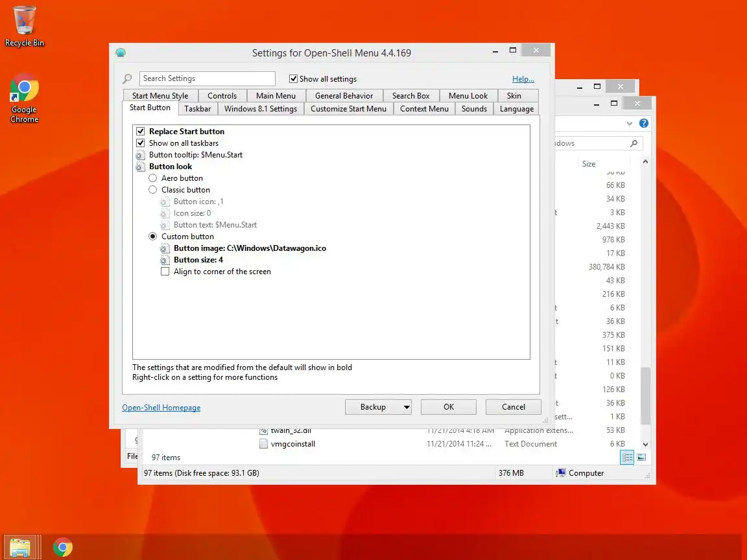Click the Backup button

point(373,407)
